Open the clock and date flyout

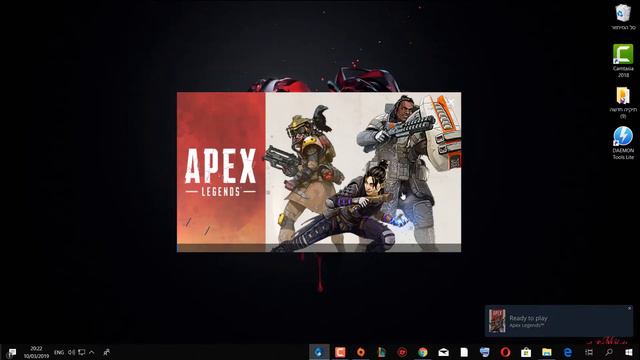click(x=36, y=352)
